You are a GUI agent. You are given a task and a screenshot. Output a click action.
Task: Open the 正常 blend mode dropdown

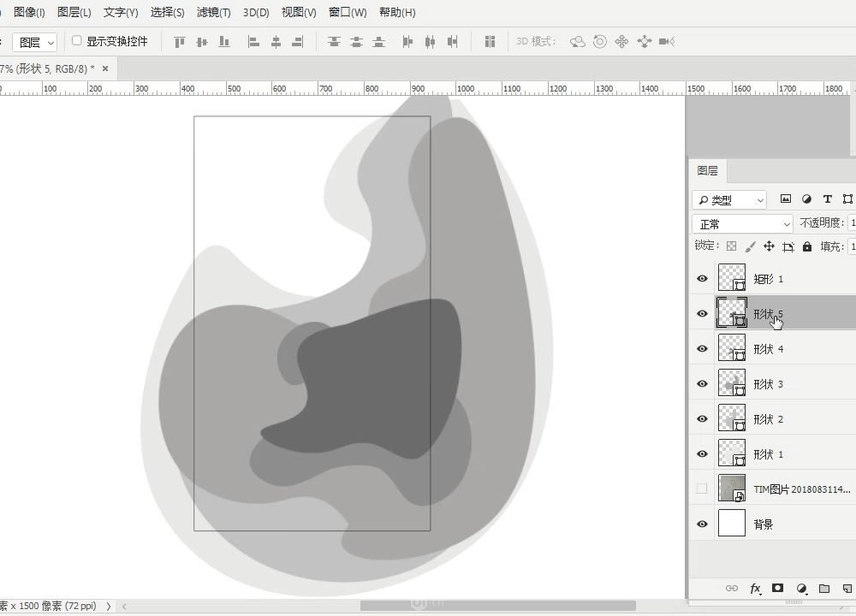click(x=742, y=223)
